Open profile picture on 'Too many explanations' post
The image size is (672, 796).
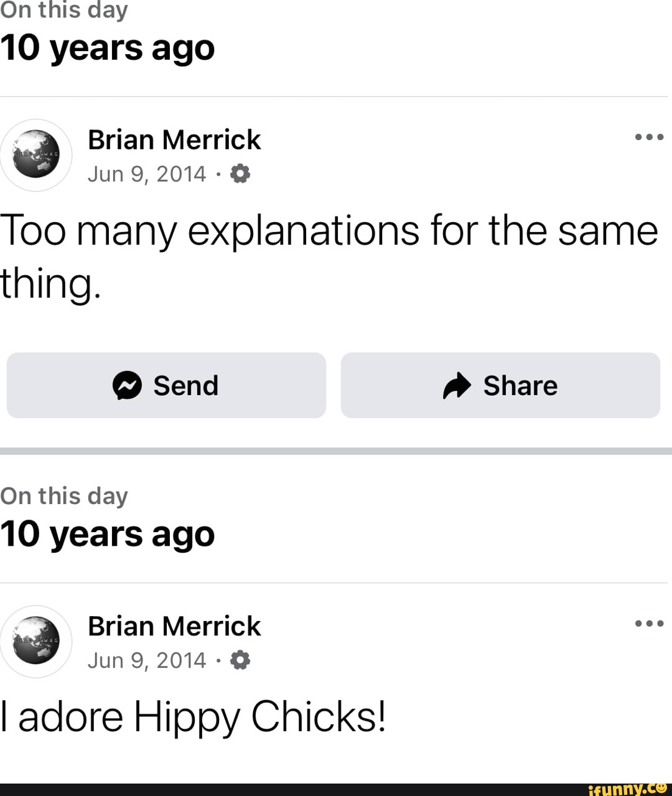36,155
